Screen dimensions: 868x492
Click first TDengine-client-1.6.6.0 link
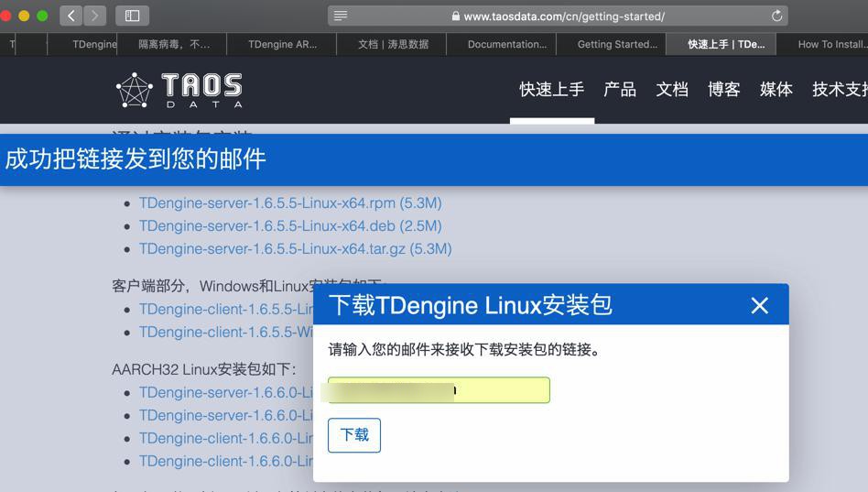[226, 438]
